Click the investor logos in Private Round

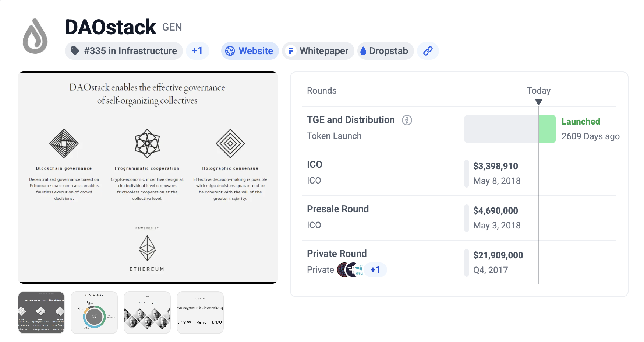click(x=350, y=270)
